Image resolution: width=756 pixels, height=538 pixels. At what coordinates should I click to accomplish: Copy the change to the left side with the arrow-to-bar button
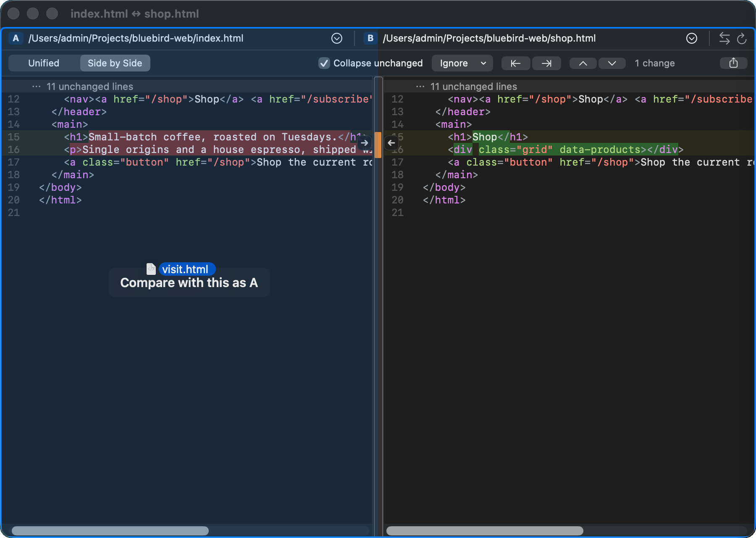516,63
